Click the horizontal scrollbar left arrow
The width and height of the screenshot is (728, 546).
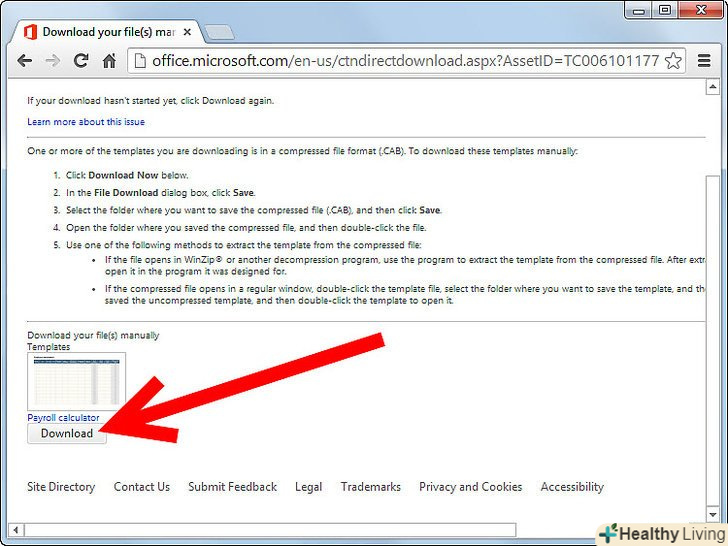(16, 530)
